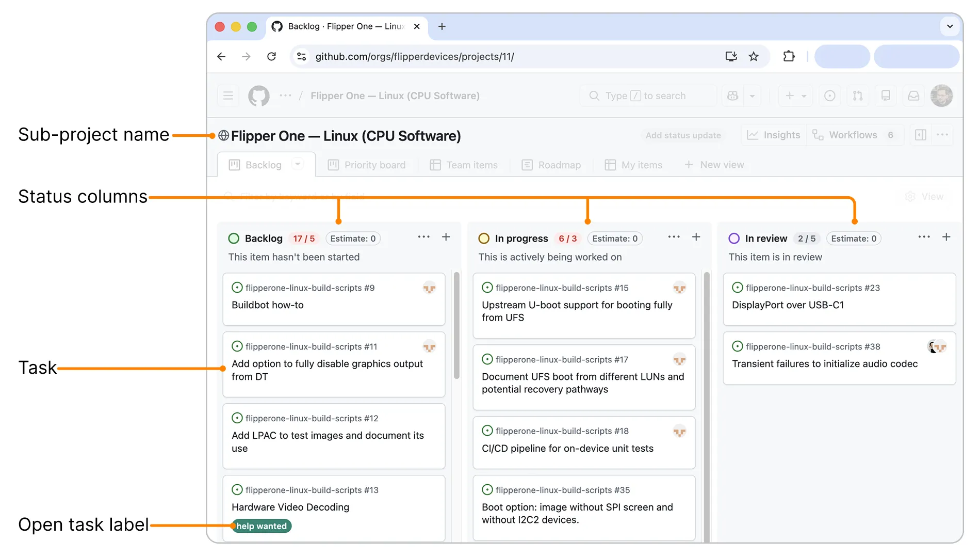
Task: Expand the create new plus dropdown
Action: click(x=796, y=96)
